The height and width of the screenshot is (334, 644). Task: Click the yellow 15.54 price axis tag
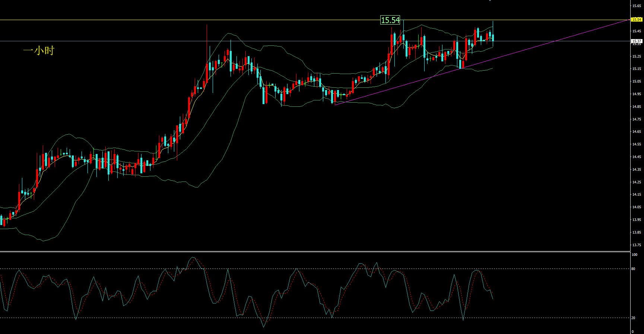click(637, 19)
